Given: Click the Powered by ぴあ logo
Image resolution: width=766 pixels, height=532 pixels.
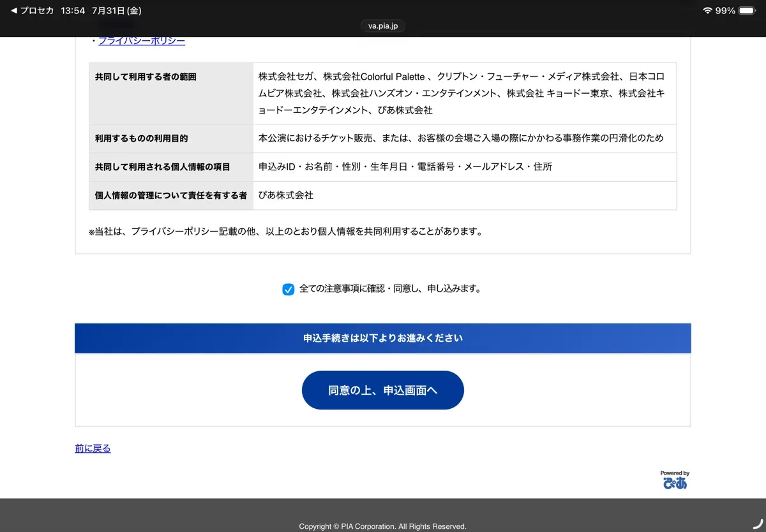Looking at the screenshot, I should (675, 480).
